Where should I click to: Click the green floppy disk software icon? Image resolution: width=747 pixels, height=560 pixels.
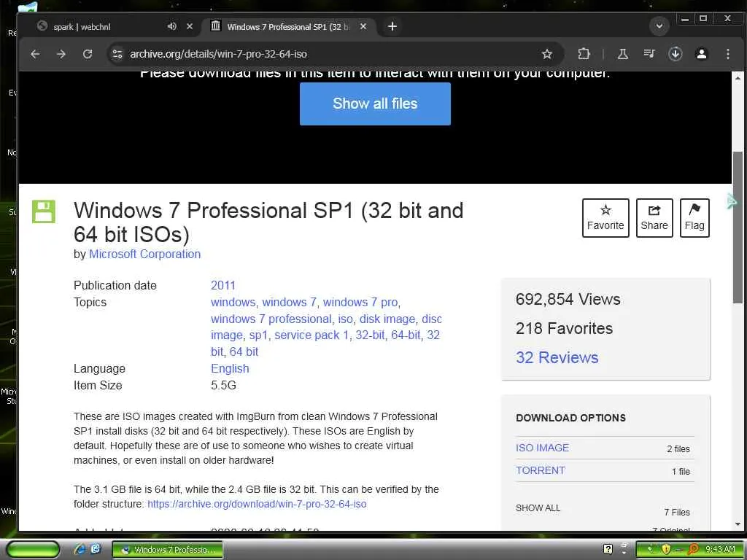[43, 211]
